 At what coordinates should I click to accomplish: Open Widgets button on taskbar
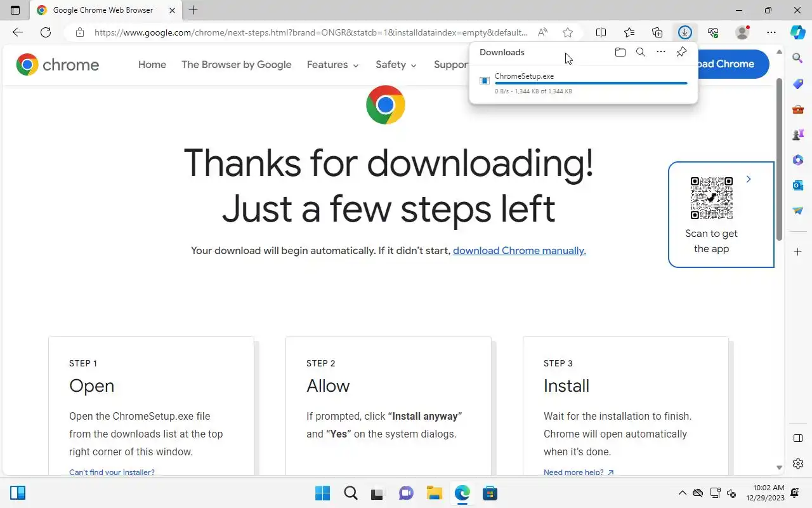coord(18,493)
